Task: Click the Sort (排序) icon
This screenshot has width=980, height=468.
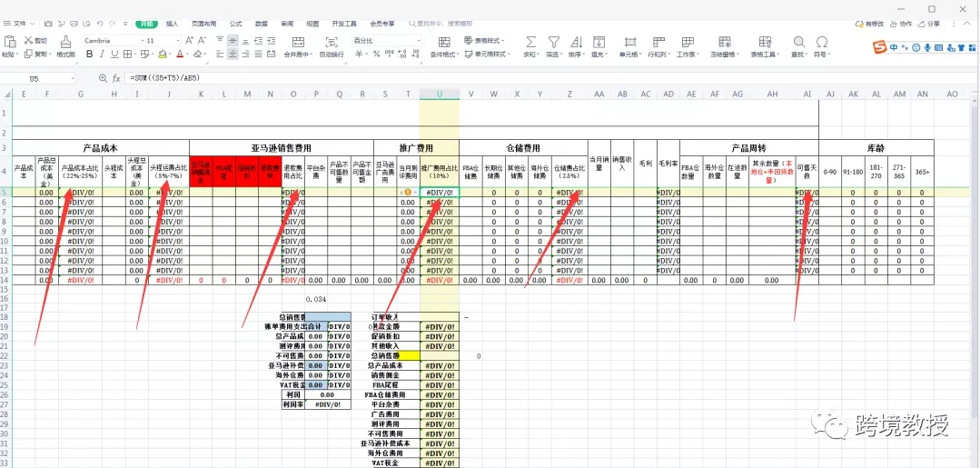Action: (x=576, y=42)
